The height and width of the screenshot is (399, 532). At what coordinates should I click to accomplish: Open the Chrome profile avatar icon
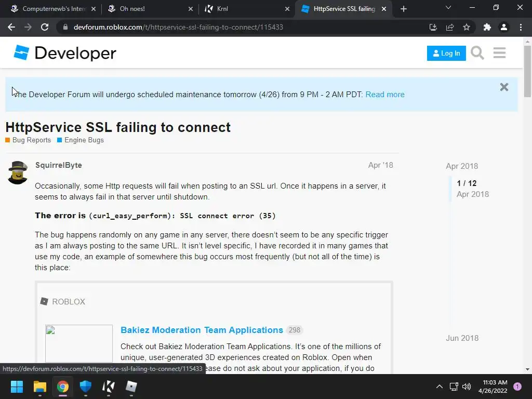click(504, 27)
